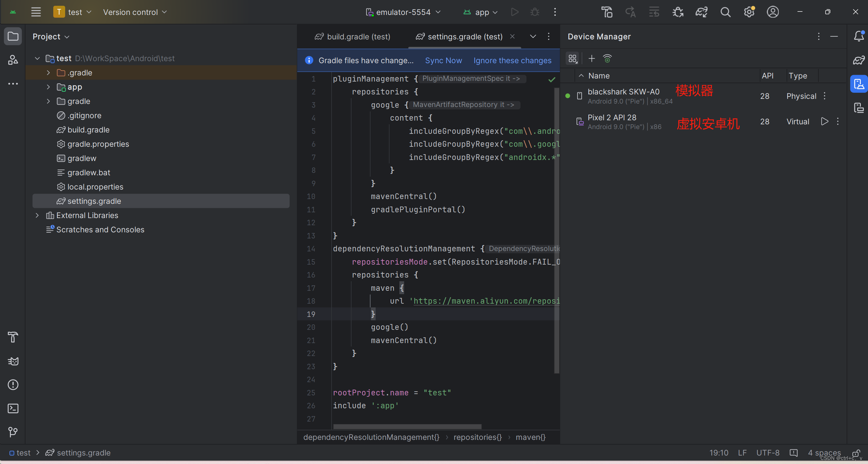Collapse the test root folder
The width and height of the screenshot is (868, 464).
point(37,58)
